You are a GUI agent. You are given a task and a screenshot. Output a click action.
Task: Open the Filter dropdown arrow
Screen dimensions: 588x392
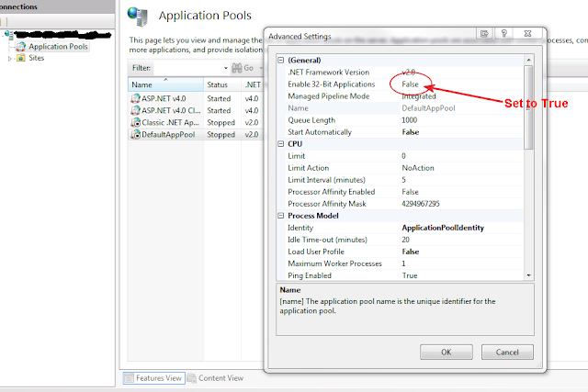coord(226,68)
